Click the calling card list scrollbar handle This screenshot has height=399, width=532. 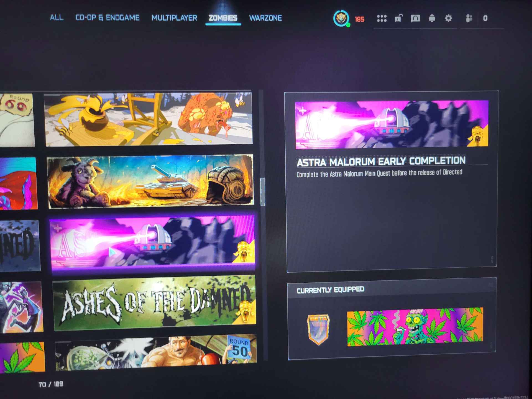click(262, 192)
